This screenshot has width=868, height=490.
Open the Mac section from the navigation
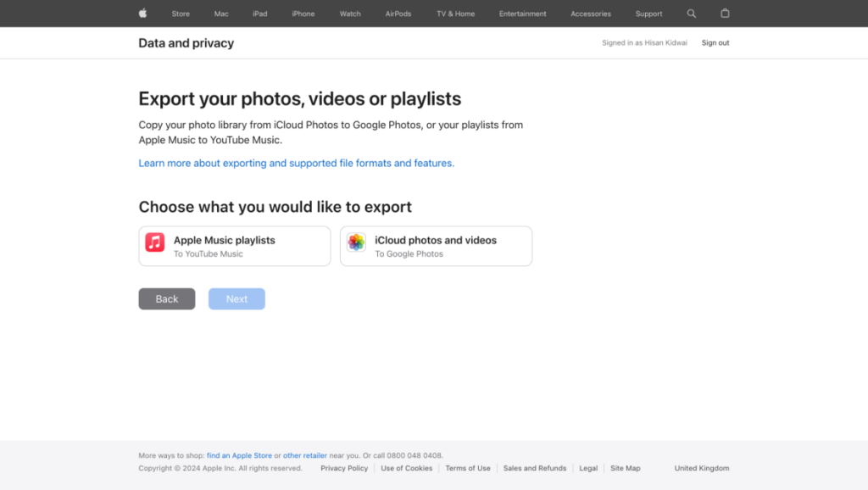[220, 14]
